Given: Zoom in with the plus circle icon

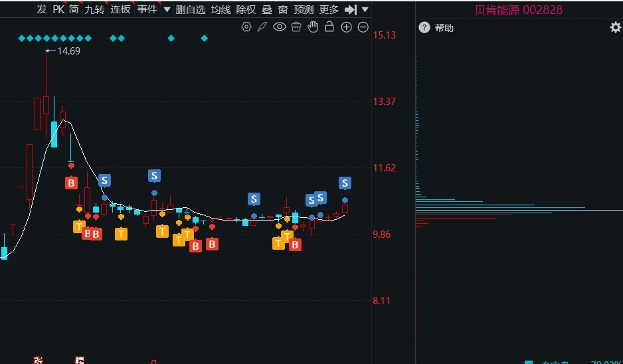Looking at the screenshot, I should pos(347,27).
